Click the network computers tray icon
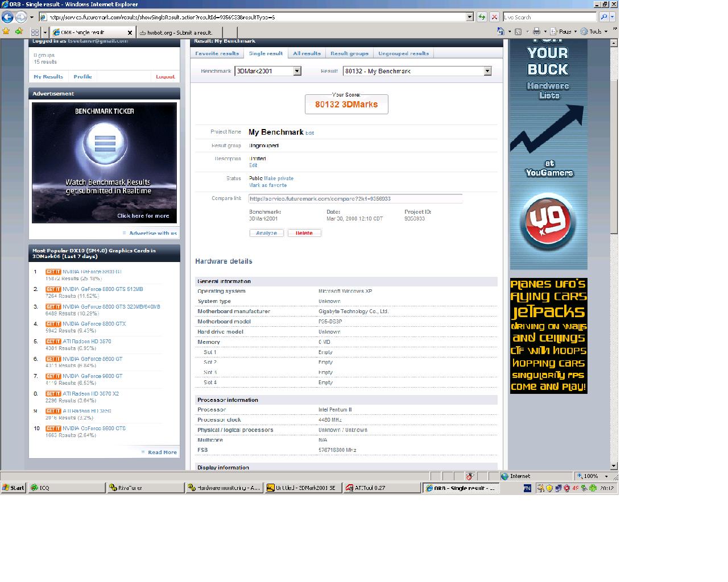The image size is (728, 582). click(x=558, y=488)
